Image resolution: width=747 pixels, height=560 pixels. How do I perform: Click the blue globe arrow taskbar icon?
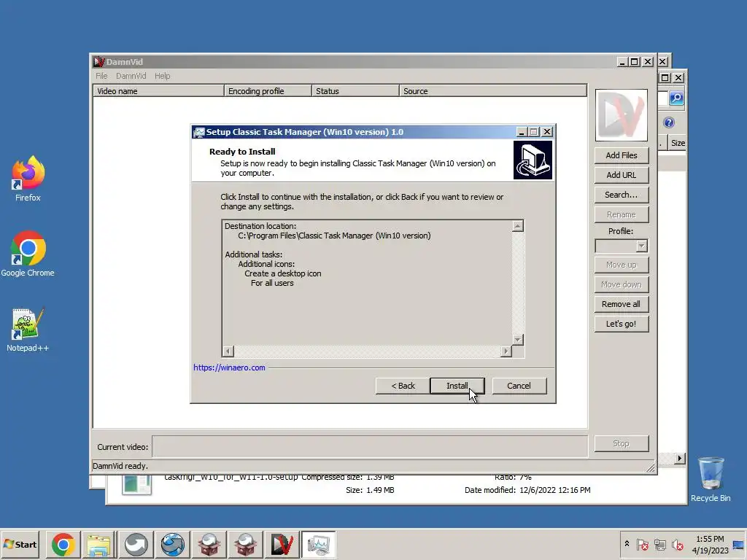tap(172, 544)
